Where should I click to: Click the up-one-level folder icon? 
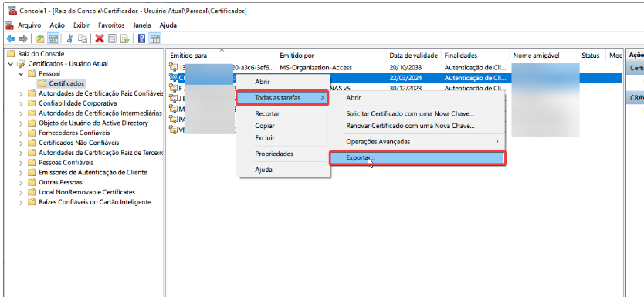click(x=40, y=39)
